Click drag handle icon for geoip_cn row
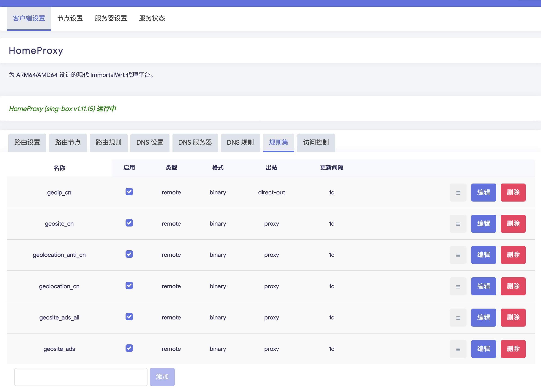Viewport: 541px width, 392px height. coord(458,193)
